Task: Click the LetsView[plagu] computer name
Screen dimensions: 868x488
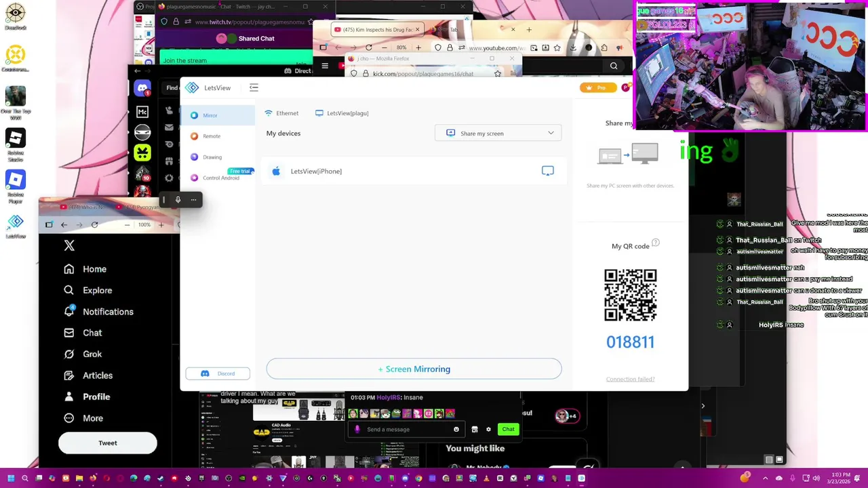Action: coord(342,113)
